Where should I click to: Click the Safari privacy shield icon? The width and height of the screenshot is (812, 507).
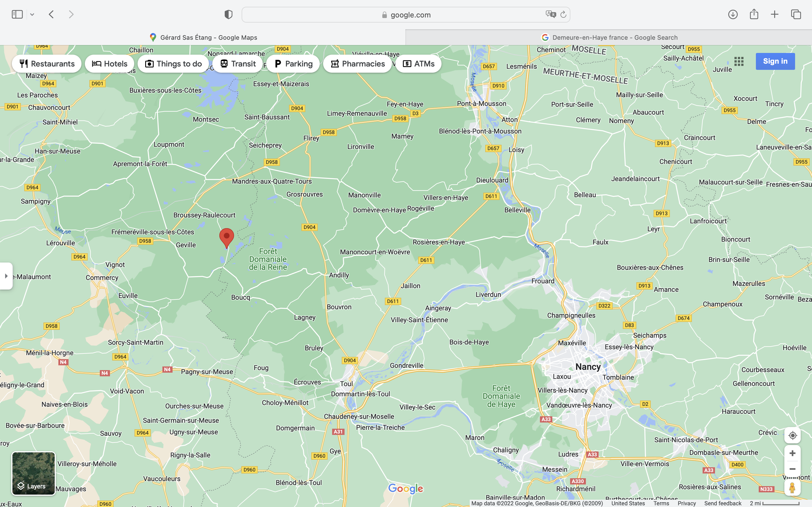(228, 14)
